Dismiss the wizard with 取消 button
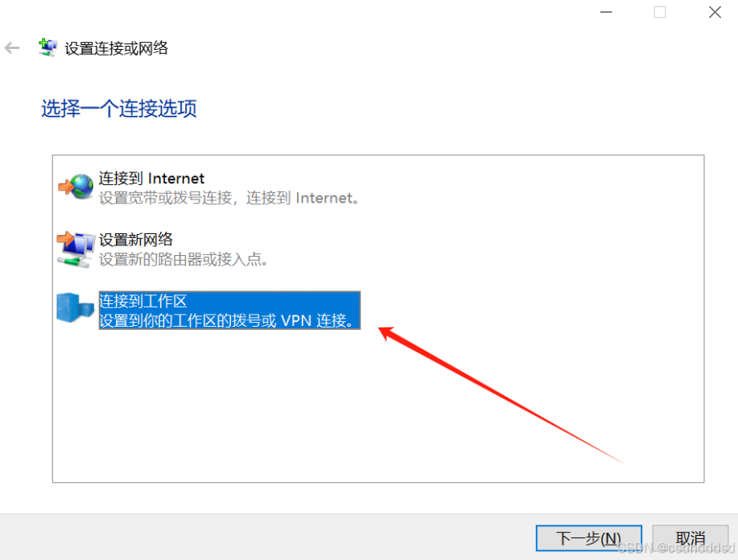 tap(690, 538)
